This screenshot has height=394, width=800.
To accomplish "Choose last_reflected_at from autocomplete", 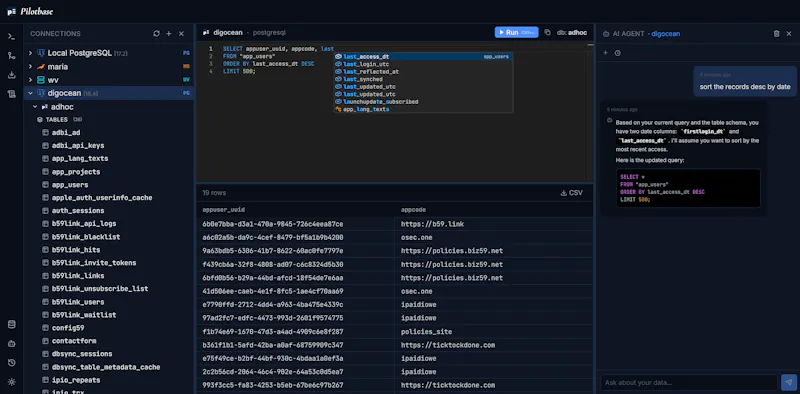I will tap(423, 72).
